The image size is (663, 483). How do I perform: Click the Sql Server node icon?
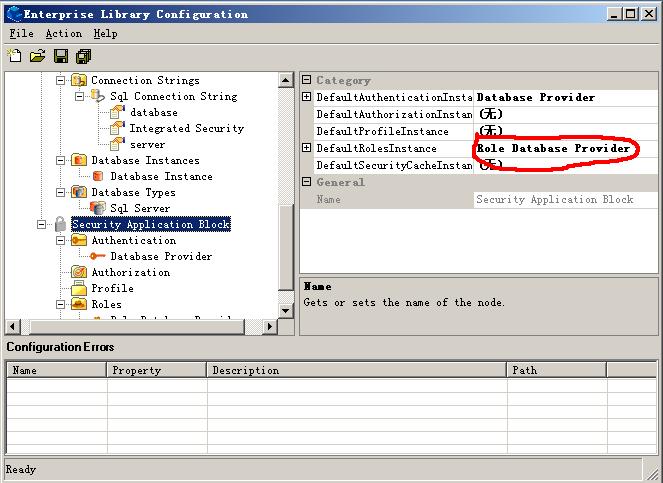click(98, 208)
